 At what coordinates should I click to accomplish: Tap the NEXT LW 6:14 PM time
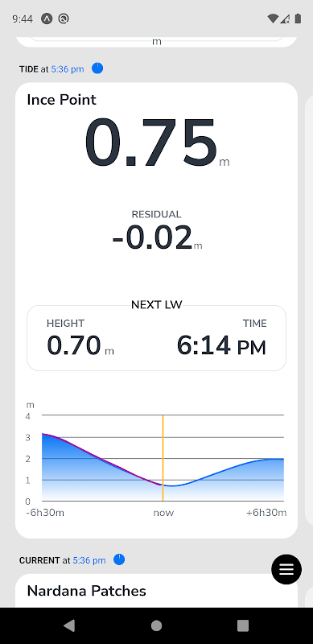coord(221,346)
